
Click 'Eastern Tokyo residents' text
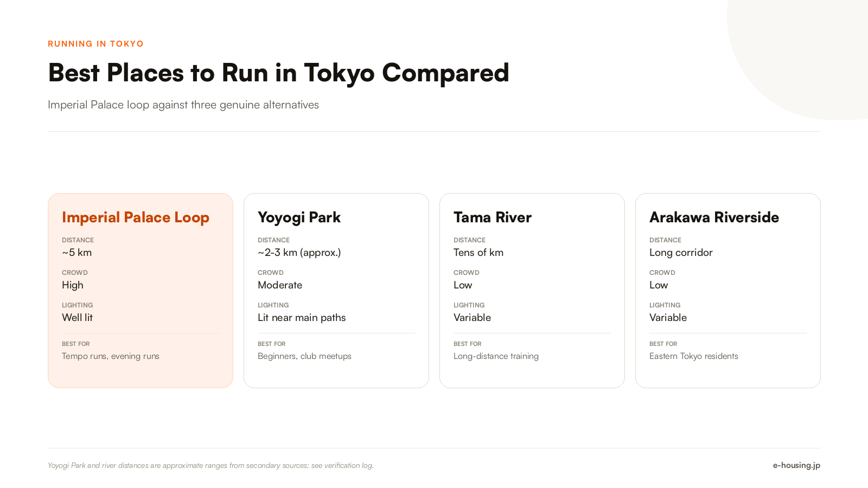coord(693,356)
